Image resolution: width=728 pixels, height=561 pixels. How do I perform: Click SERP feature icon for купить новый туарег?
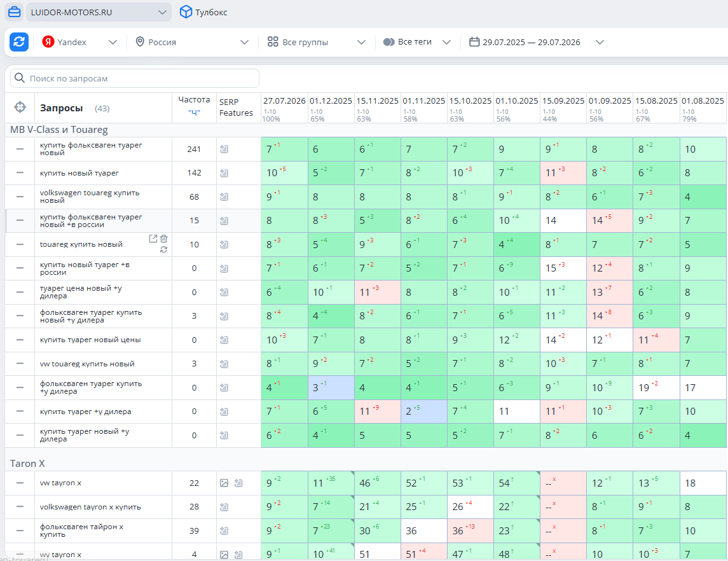(x=224, y=173)
